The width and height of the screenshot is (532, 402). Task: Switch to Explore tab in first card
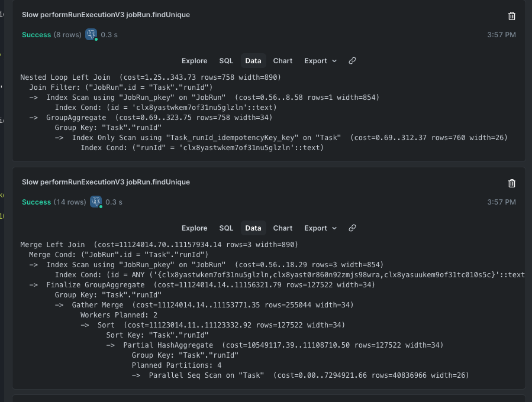click(194, 61)
